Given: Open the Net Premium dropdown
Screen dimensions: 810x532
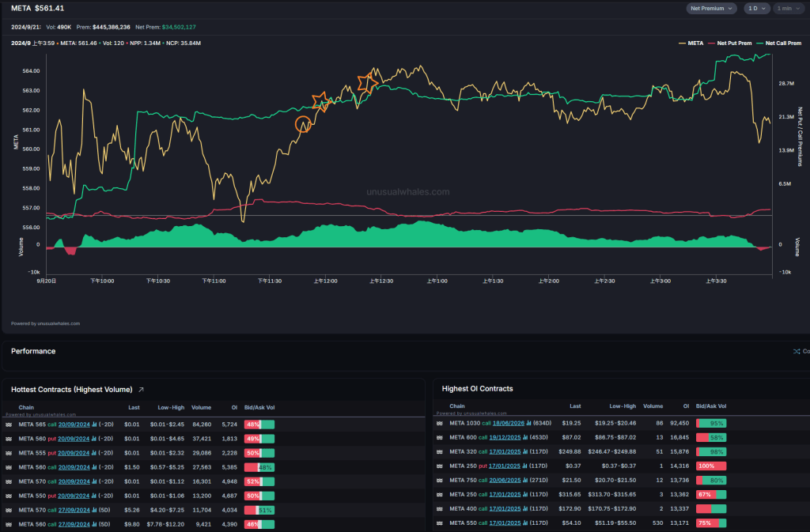Looking at the screenshot, I should point(712,8).
